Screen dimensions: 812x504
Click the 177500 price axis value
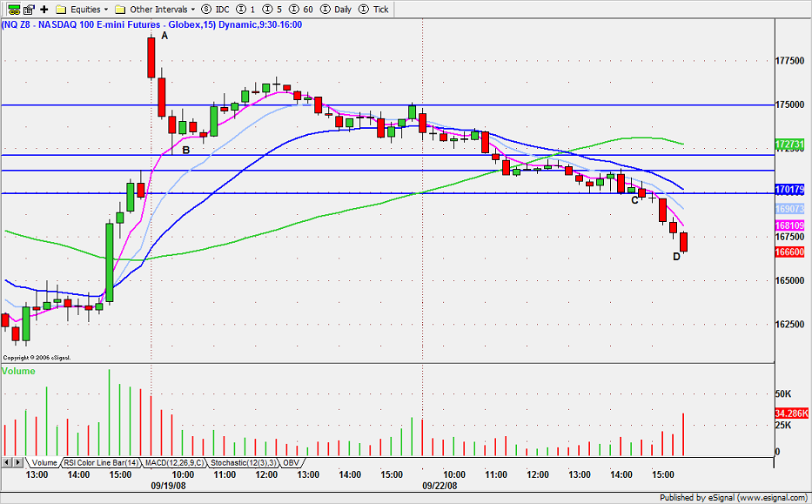click(x=789, y=61)
